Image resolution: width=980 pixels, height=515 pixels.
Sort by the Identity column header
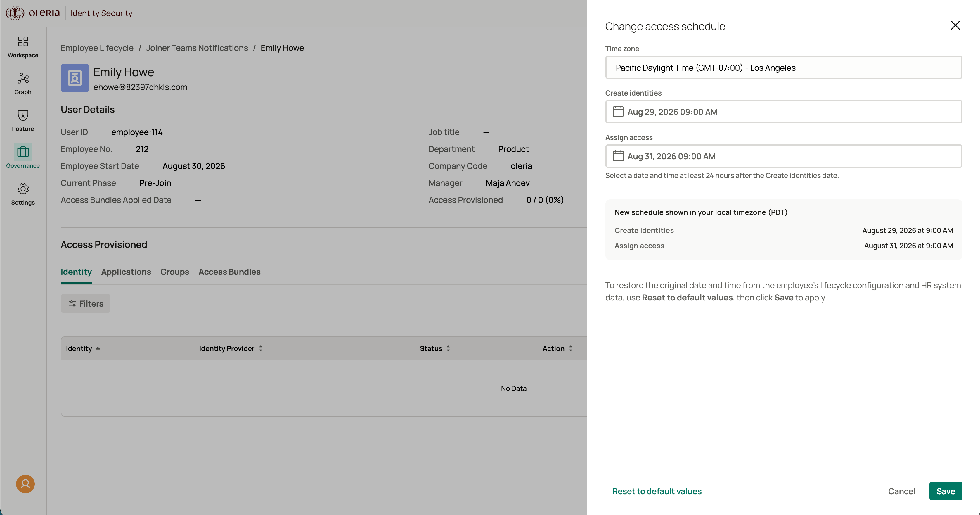pos(83,348)
